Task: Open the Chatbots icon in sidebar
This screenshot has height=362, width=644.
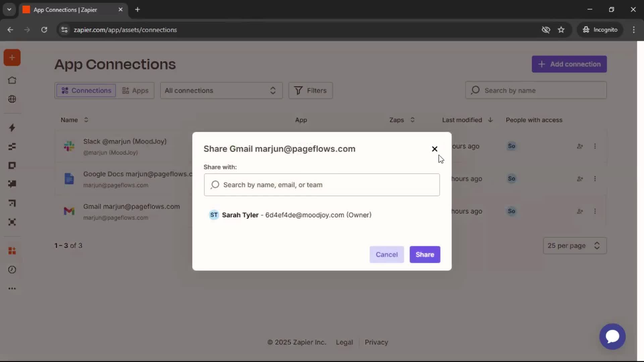Action: (12, 184)
